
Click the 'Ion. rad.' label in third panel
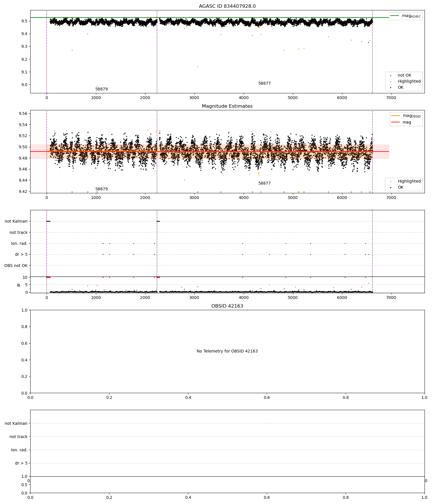click(19, 243)
